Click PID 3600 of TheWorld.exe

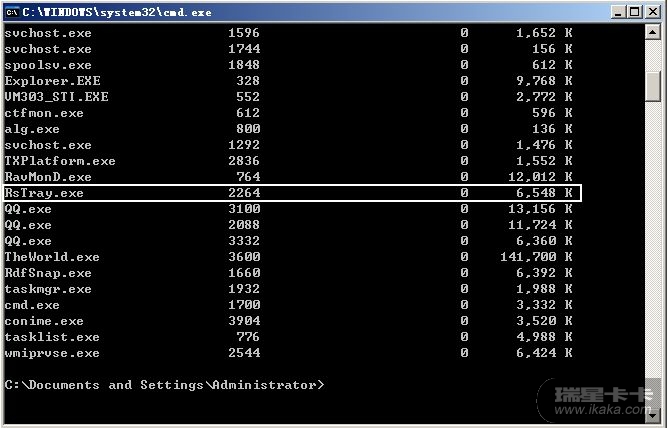[x=244, y=257]
